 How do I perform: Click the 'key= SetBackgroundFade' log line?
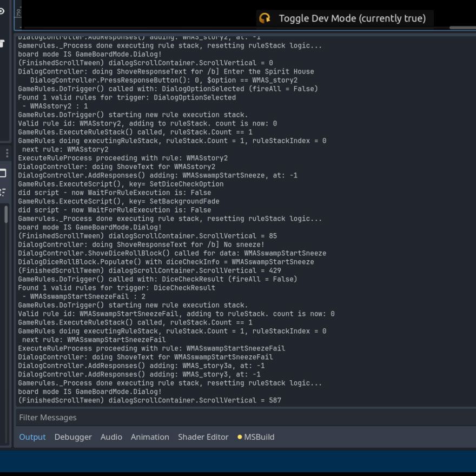[118, 201]
